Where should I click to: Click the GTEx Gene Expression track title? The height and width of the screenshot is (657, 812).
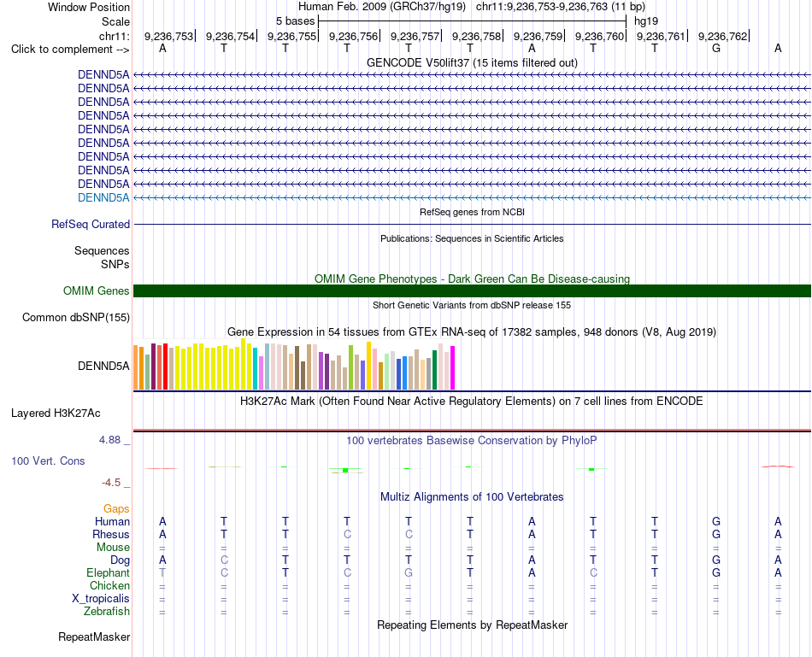coord(472,331)
